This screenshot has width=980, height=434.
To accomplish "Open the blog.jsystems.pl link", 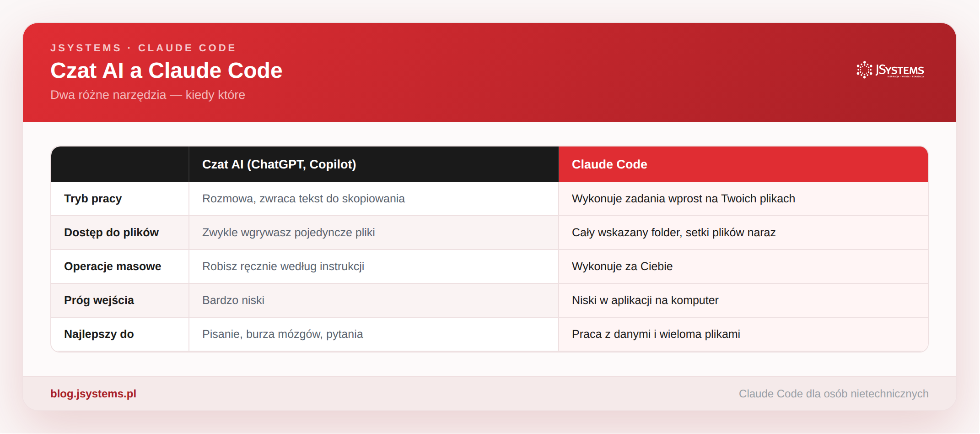I will click(93, 394).
